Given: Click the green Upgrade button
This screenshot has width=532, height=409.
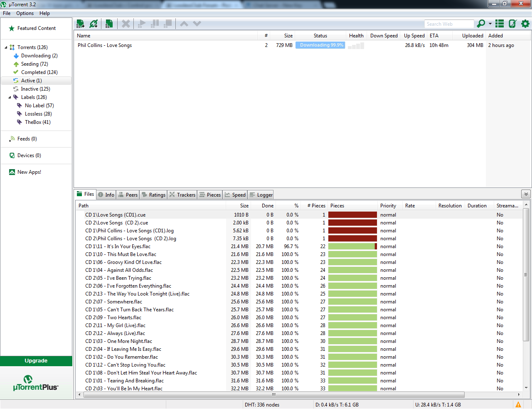Looking at the screenshot, I should tap(36, 361).
